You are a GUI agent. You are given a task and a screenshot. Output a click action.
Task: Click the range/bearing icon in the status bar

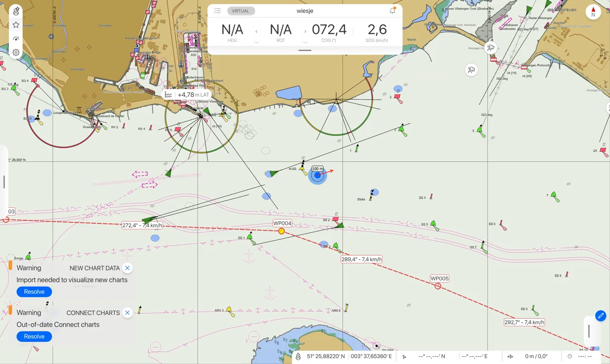[x=510, y=356]
